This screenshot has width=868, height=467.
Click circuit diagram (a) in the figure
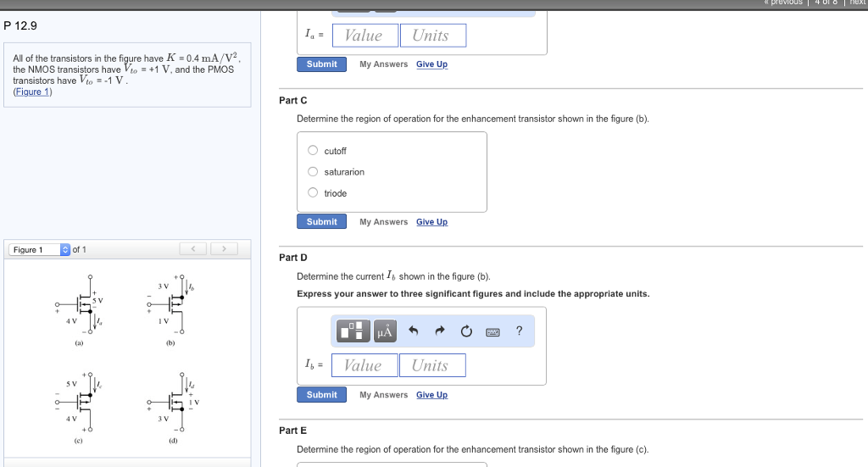point(79,310)
